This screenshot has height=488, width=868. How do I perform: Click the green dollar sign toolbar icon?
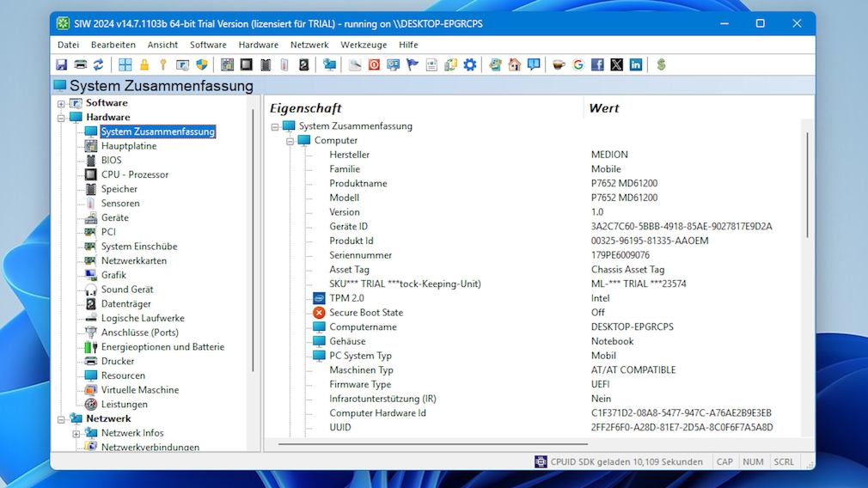(661, 64)
